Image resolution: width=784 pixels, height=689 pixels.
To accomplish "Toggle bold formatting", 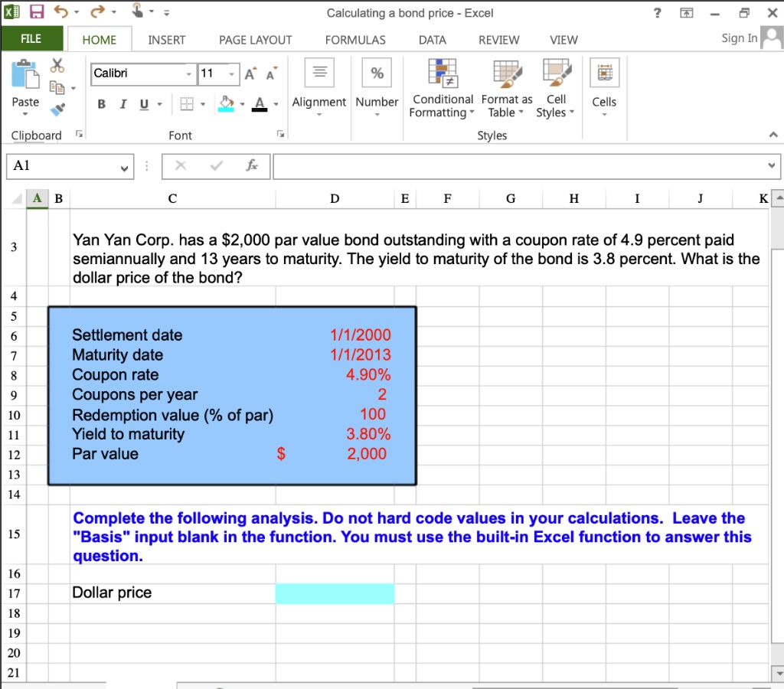I will coord(101,103).
